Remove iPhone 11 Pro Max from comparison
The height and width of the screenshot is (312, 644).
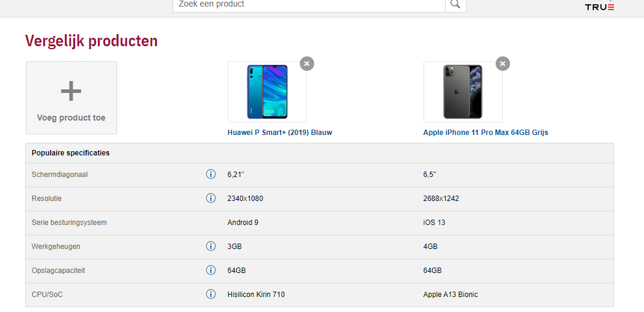tap(503, 64)
